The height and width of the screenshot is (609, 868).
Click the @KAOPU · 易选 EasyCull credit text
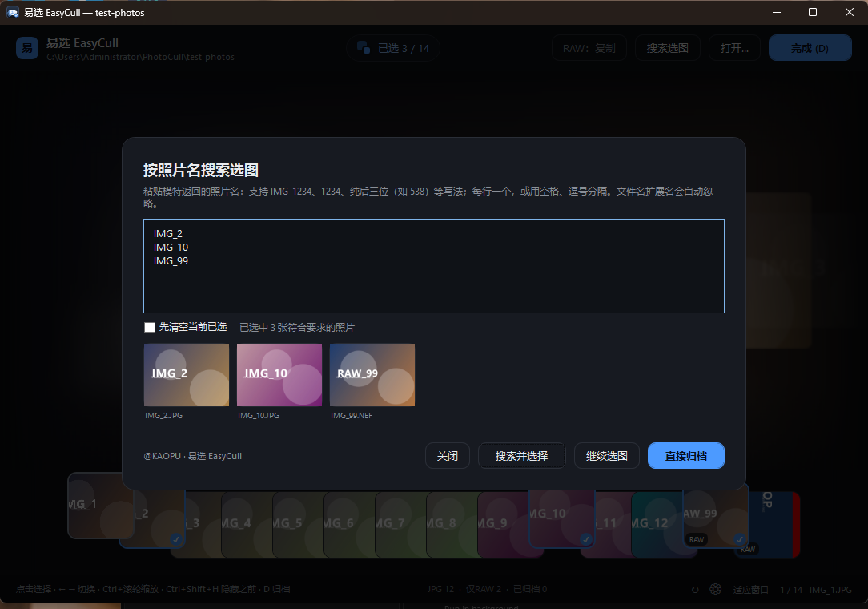[193, 456]
